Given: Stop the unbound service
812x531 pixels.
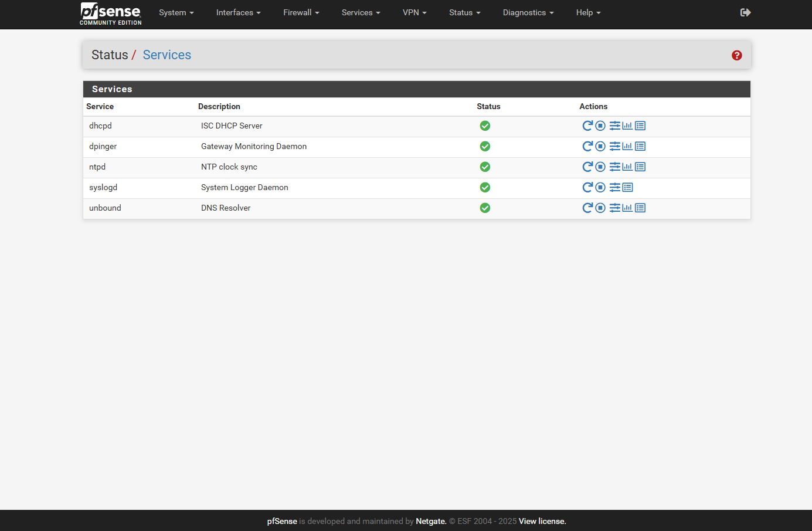Looking at the screenshot, I should point(600,208).
